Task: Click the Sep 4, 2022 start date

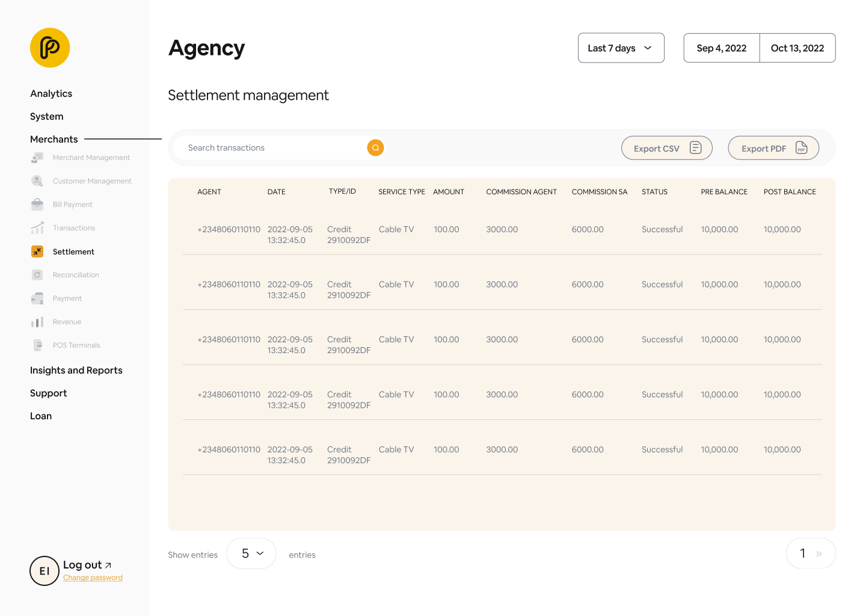Action: point(722,48)
